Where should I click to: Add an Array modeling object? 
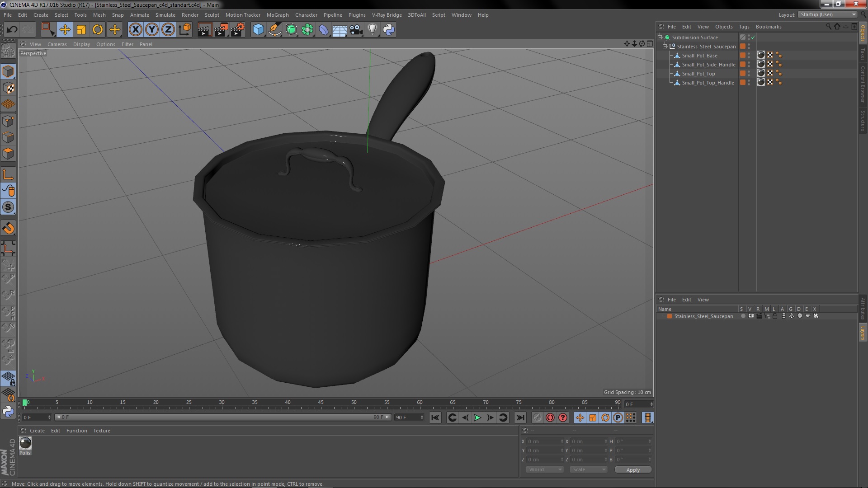307,30
